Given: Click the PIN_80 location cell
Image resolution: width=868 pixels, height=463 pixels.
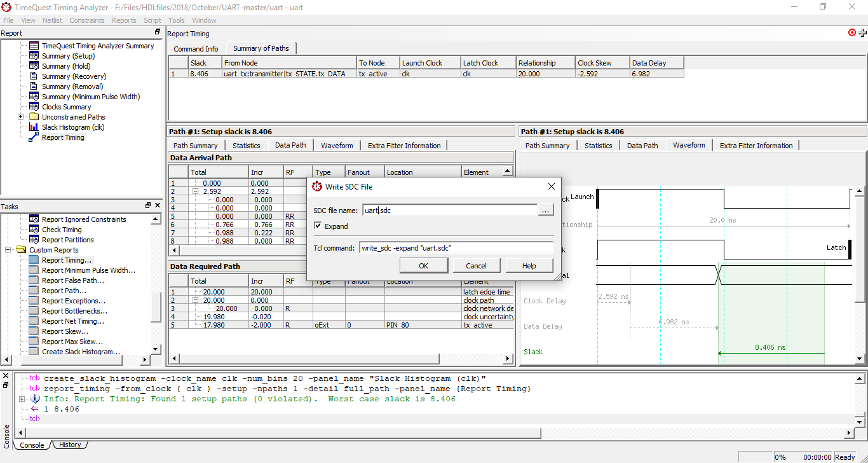Looking at the screenshot, I should point(423,325).
